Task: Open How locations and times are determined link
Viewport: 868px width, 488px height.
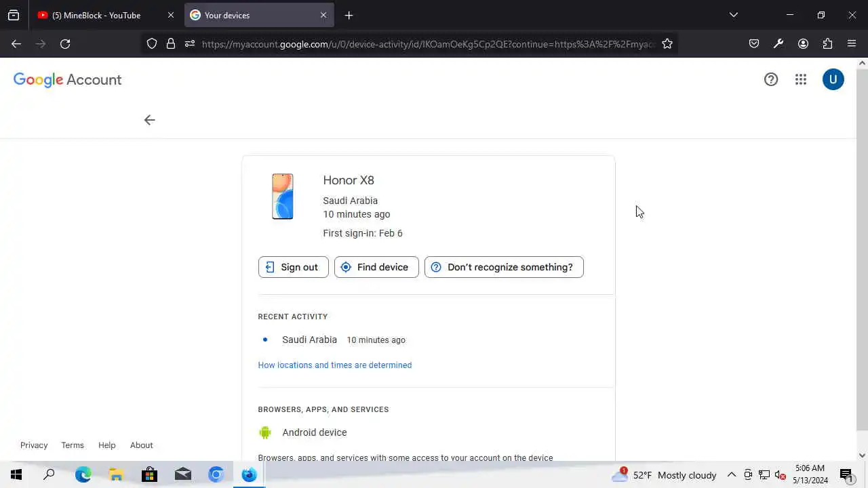Action: 334,365
